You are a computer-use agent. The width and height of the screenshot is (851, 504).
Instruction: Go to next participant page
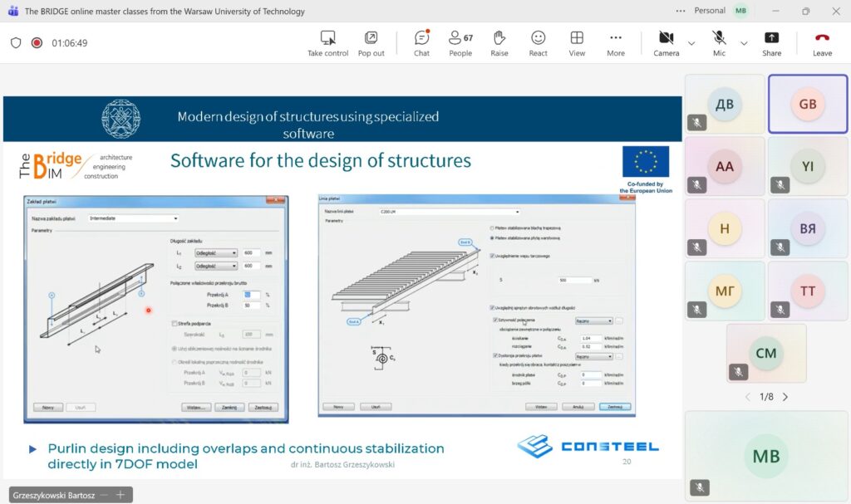coord(785,397)
